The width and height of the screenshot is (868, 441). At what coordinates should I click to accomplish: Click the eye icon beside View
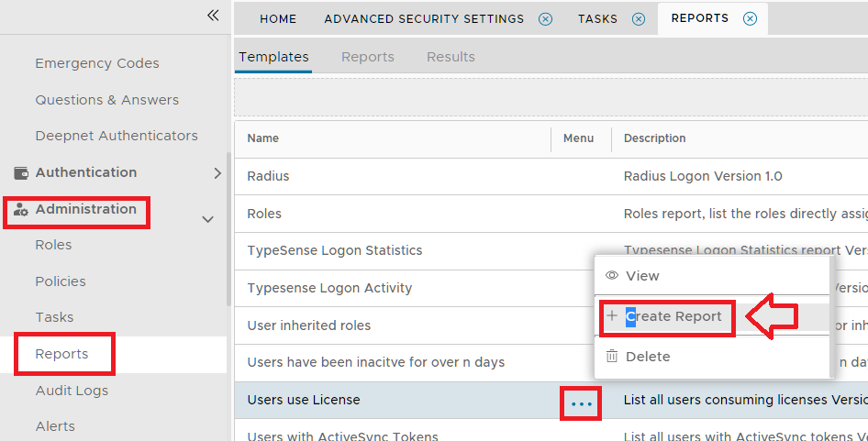click(x=612, y=275)
